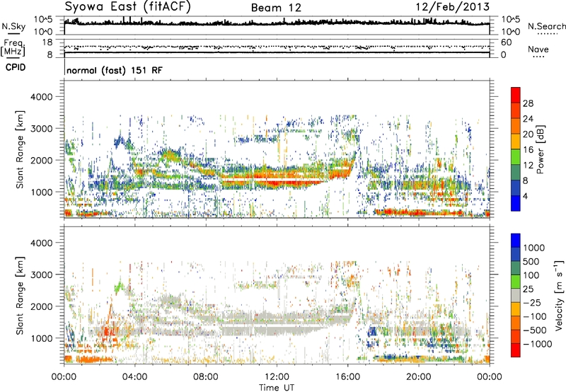Image resolution: width=566 pixels, height=392 pixels.
Task: Select the 'Freq. [MHz]' axis label
Action: click(13, 48)
